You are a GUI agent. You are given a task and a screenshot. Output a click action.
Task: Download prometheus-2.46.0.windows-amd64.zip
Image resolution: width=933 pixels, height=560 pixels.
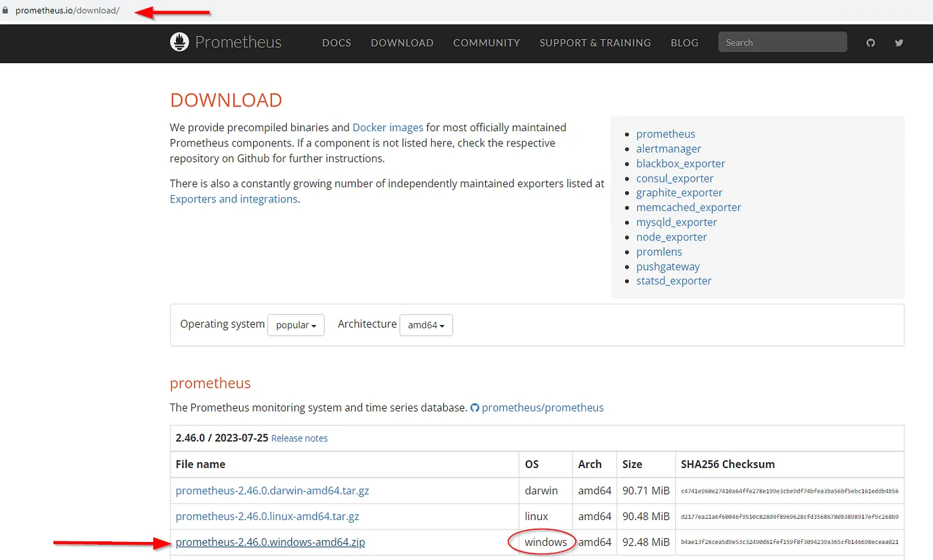tap(271, 543)
